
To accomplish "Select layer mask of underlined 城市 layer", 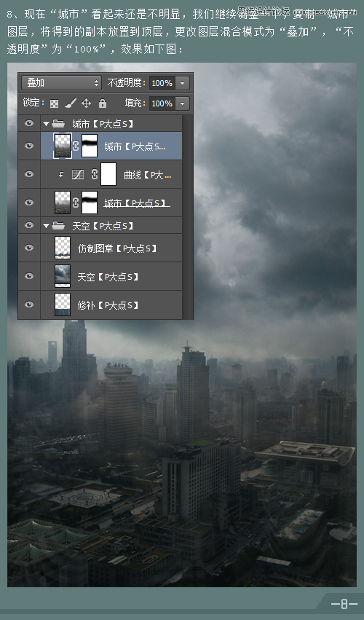I will [x=90, y=203].
